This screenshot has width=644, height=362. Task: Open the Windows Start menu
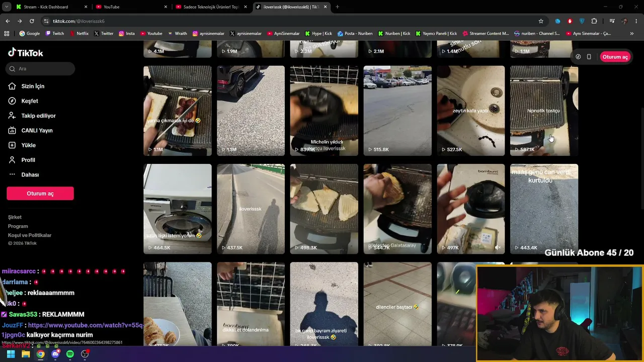(x=11, y=354)
